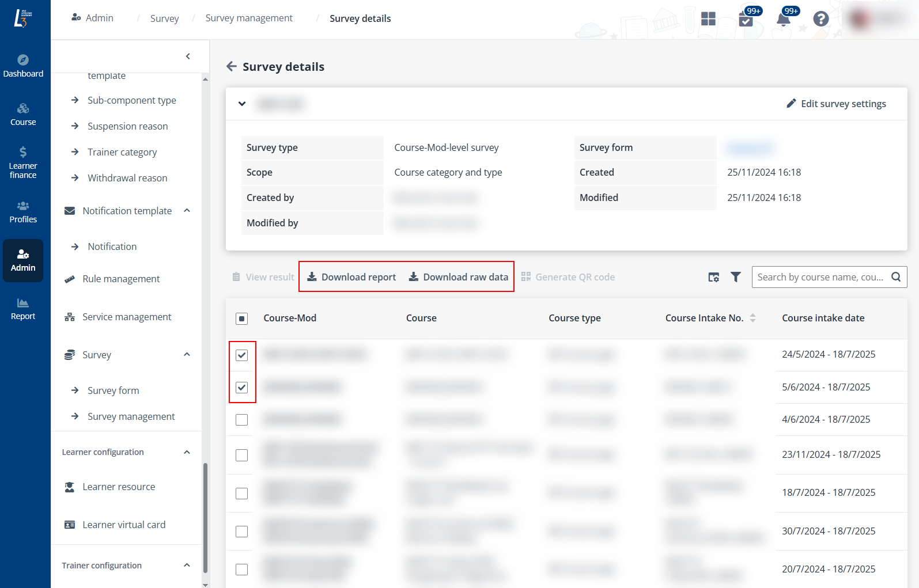Viewport: 919px width, 588px height.
Task: Collapse the survey info panel chevron
Action: [x=242, y=104]
